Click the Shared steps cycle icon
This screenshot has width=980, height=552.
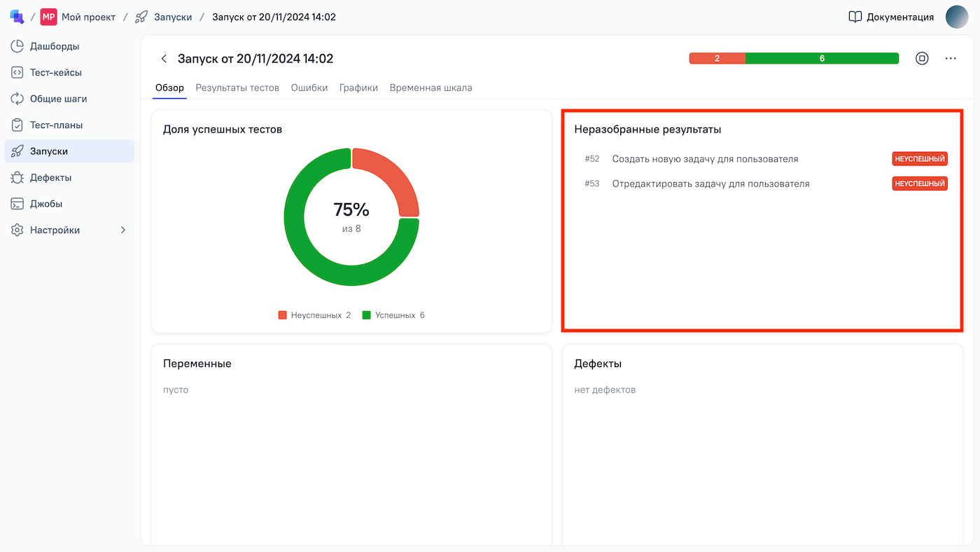17,99
